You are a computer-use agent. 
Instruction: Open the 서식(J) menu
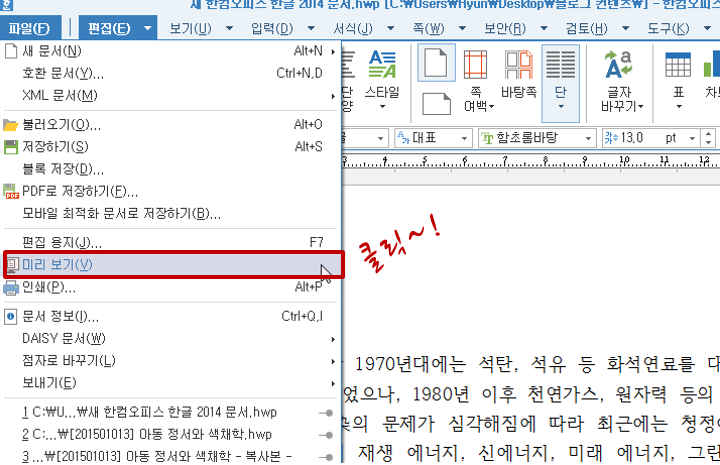(x=353, y=28)
